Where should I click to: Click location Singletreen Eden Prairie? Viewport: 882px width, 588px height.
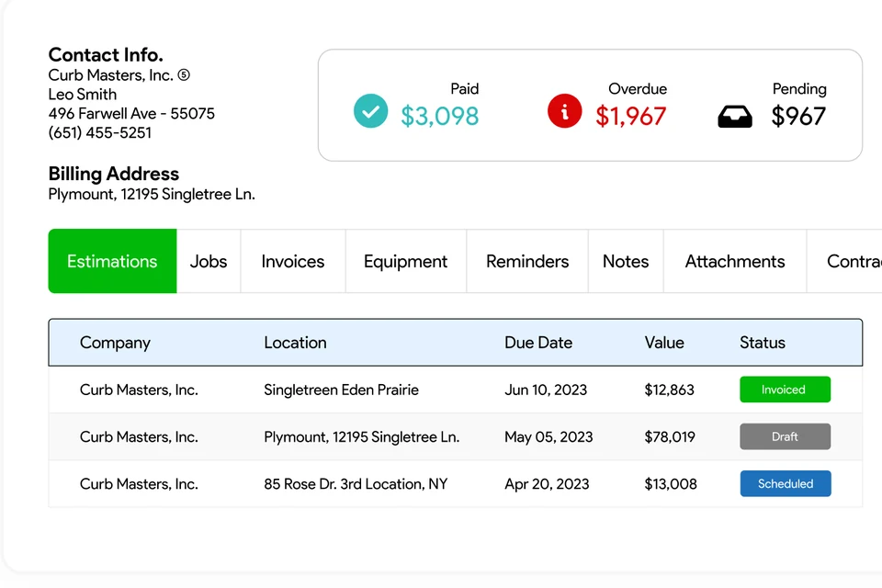pos(342,390)
